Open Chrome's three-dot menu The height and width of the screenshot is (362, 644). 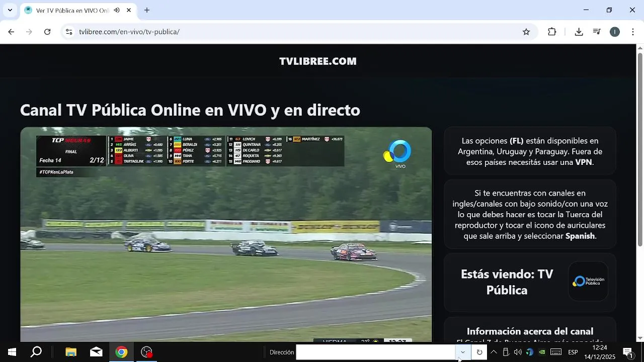click(x=632, y=32)
